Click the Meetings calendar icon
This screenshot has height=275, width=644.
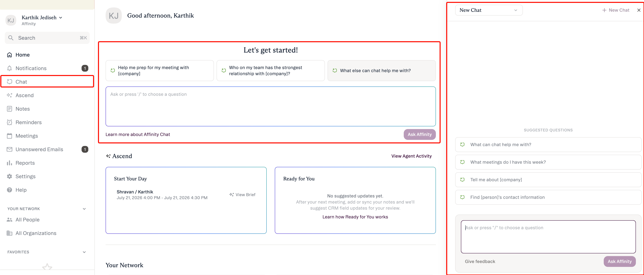9,136
